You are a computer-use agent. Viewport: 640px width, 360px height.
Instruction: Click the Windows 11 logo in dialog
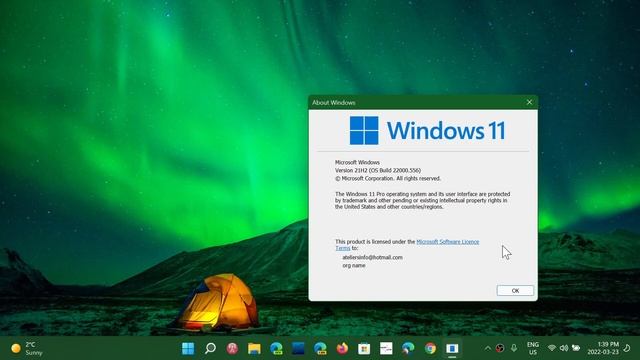click(x=427, y=131)
